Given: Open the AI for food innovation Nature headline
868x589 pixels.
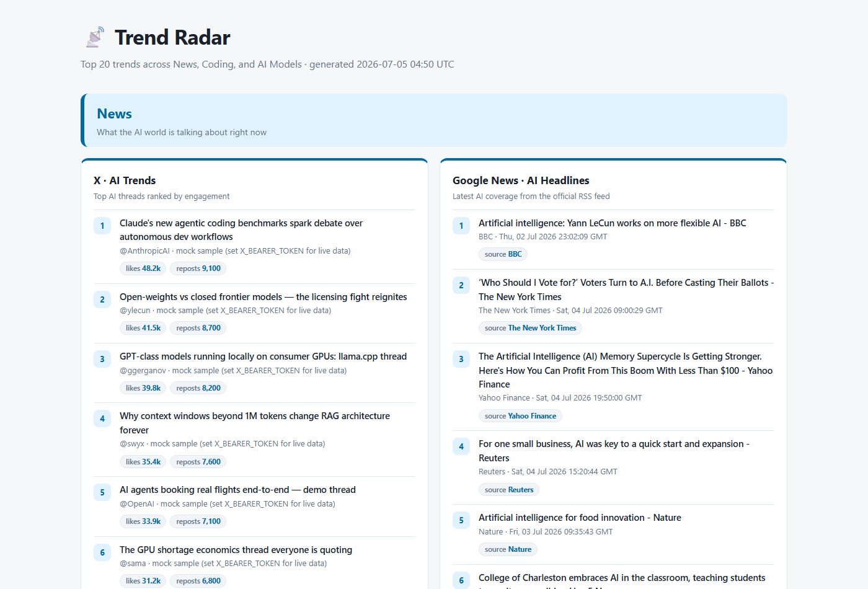Looking at the screenshot, I should pyautogui.click(x=580, y=518).
